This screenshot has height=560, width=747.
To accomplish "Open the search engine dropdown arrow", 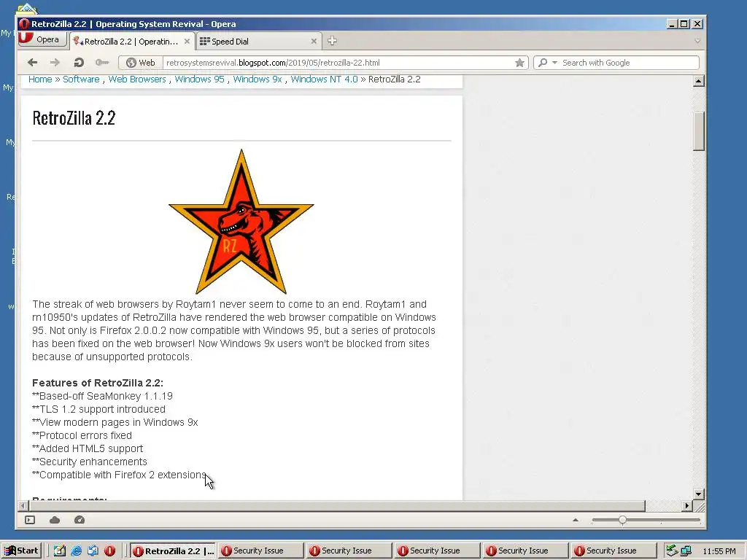I will click(x=554, y=63).
